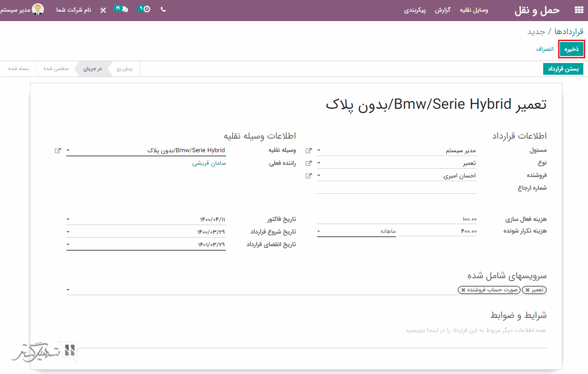
Task: Click the phone icon in top bar
Action: [x=163, y=9]
